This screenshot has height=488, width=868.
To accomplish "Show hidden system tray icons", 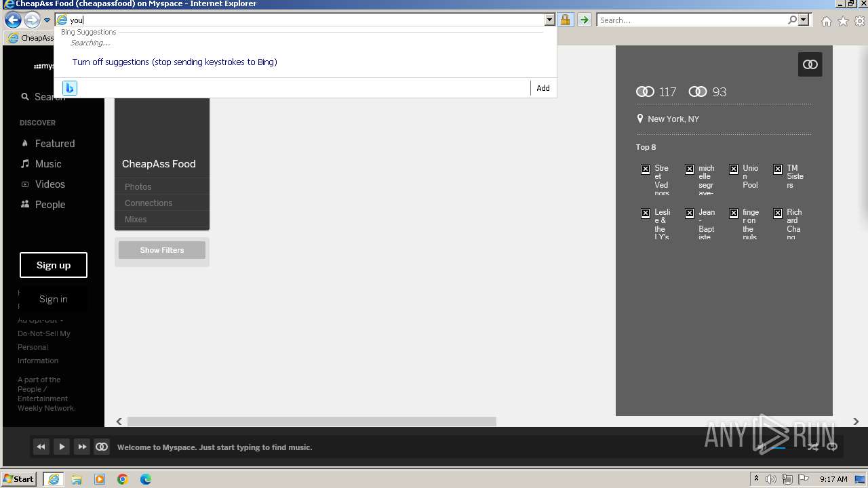I will (756, 479).
